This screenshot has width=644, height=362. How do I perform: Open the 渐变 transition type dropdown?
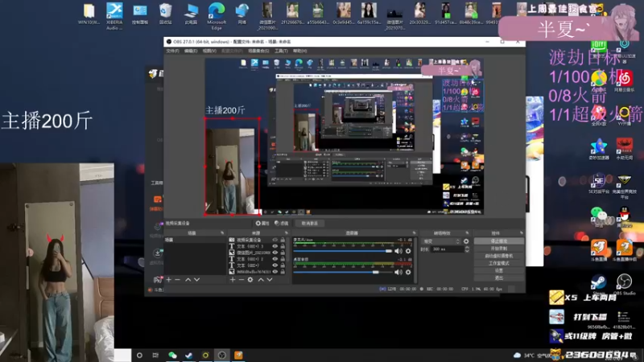(441, 241)
